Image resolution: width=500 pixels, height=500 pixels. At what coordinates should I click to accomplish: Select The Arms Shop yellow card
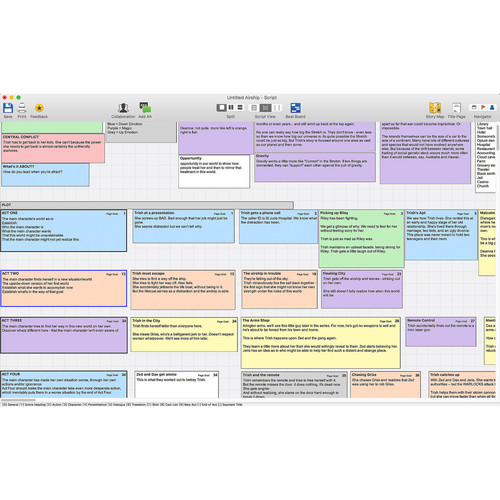click(321, 343)
